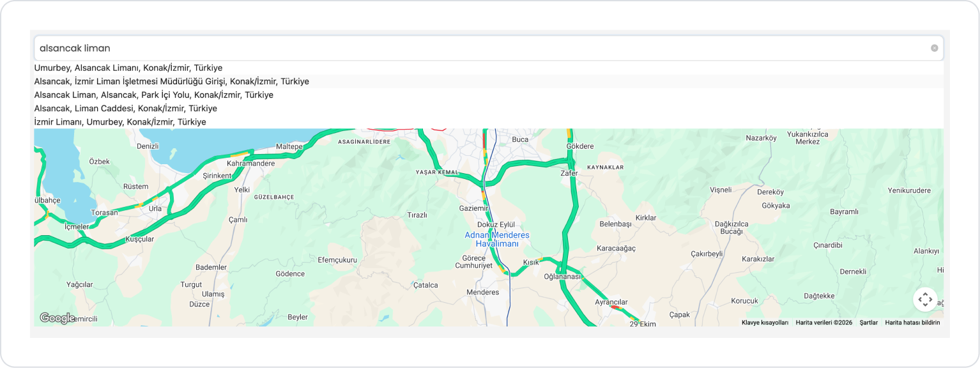980x368 pixels.
Task: Click the 'Dağtekke' map label
Action: pos(820,296)
